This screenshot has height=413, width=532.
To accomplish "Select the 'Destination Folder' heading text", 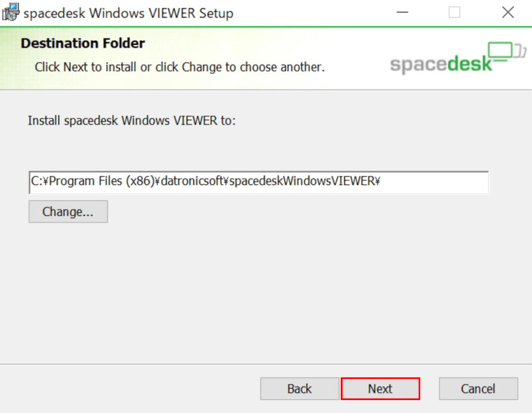I will coord(83,43).
